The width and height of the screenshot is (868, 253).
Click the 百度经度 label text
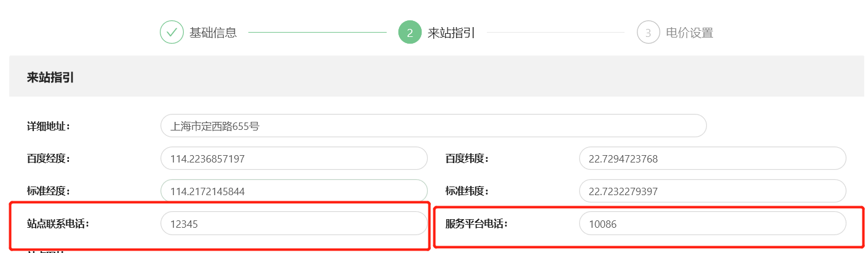49,159
